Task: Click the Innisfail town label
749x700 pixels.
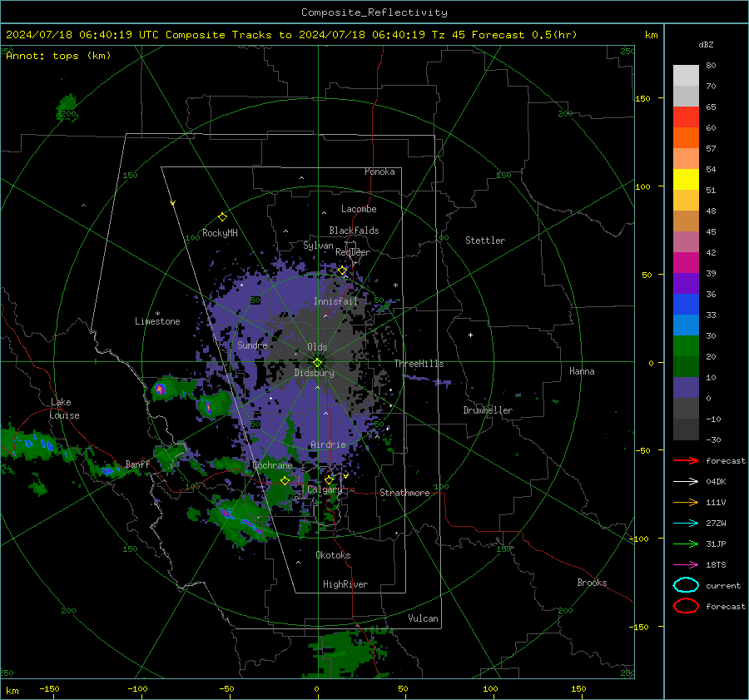Action: (336, 301)
